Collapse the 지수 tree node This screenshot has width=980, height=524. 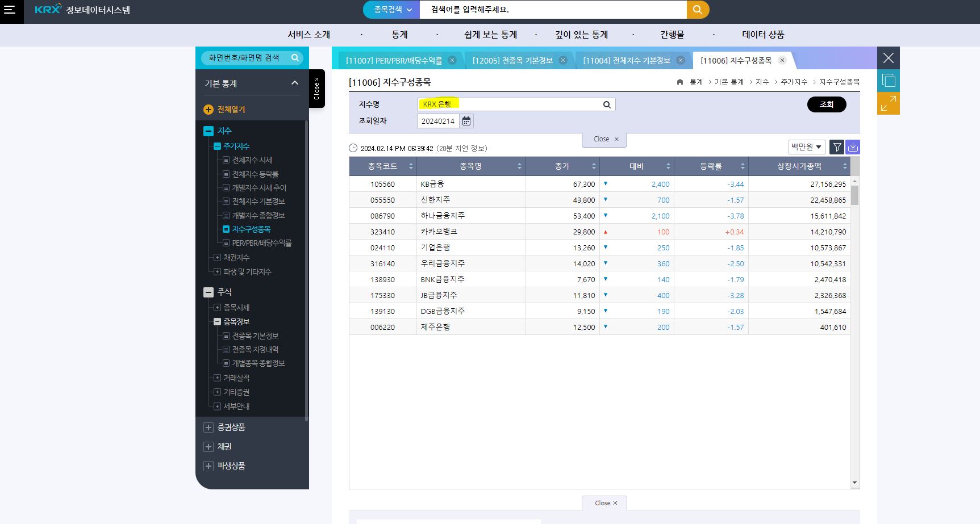coord(208,131)
